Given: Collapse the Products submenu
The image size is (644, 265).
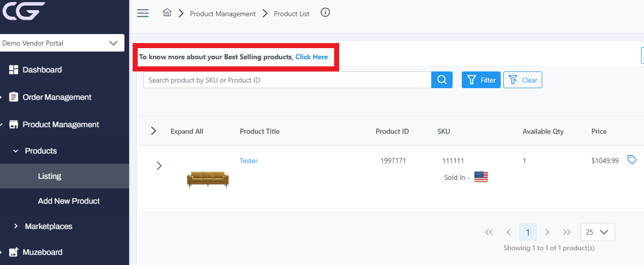Looking at the screenshot, I should tap(16, 151).
